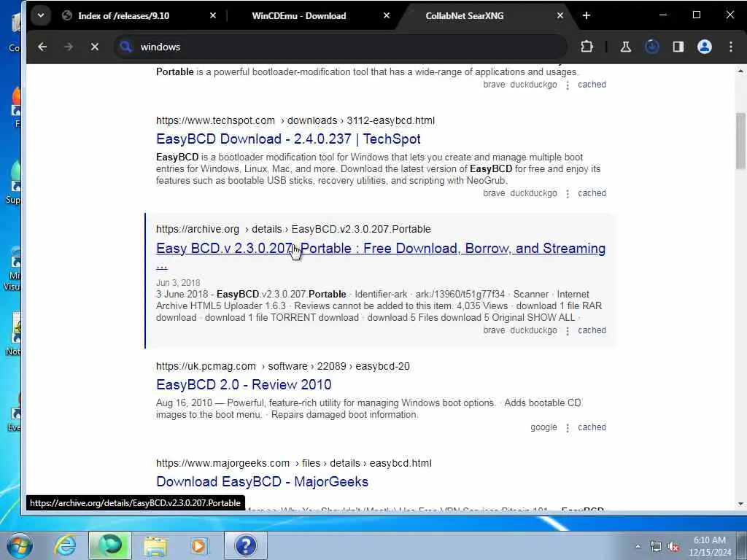Click the search magnifier icon in address bar
The image size is (747, 560).
click(125, 47)
